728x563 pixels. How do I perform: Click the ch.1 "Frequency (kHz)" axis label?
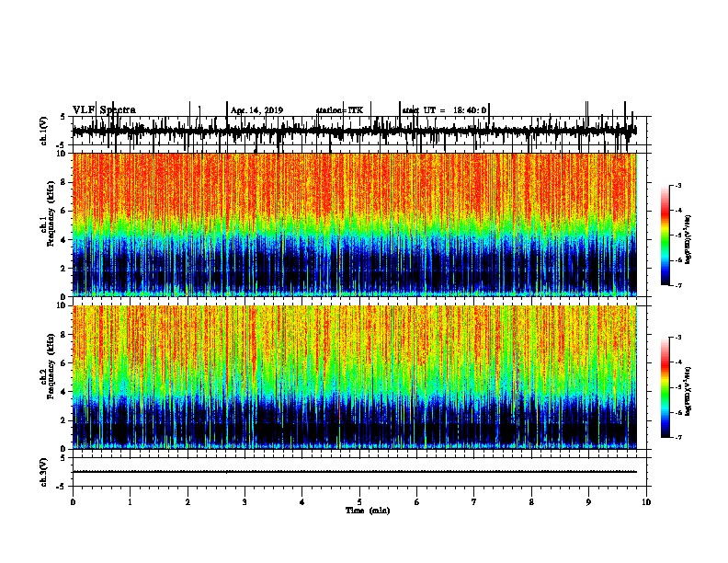(51, 213)
